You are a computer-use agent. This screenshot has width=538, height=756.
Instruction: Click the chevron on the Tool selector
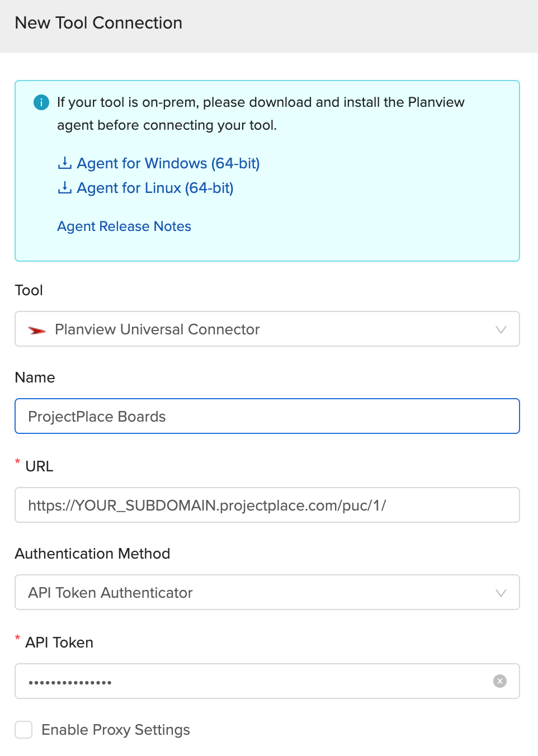click(501, 329)
